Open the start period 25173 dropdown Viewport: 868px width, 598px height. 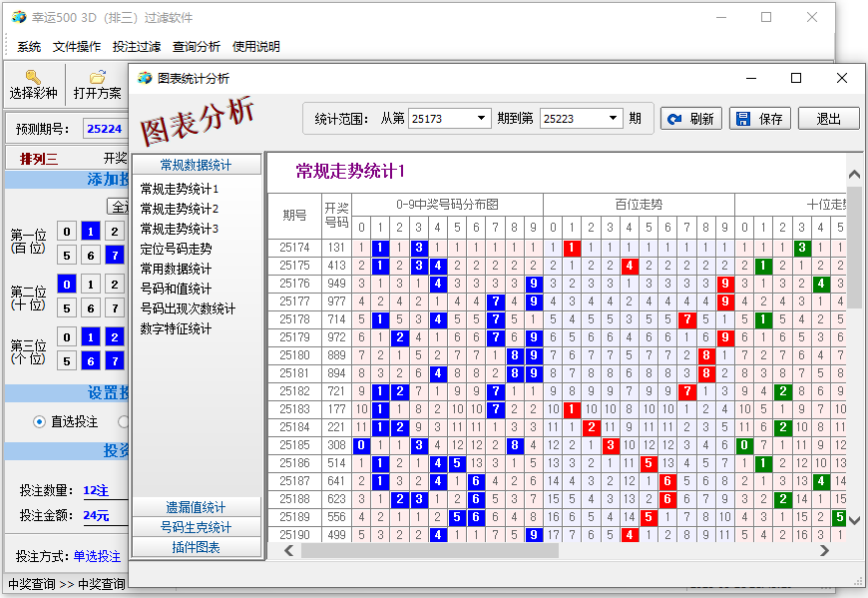pyautogui.click(x=483, y=118)
